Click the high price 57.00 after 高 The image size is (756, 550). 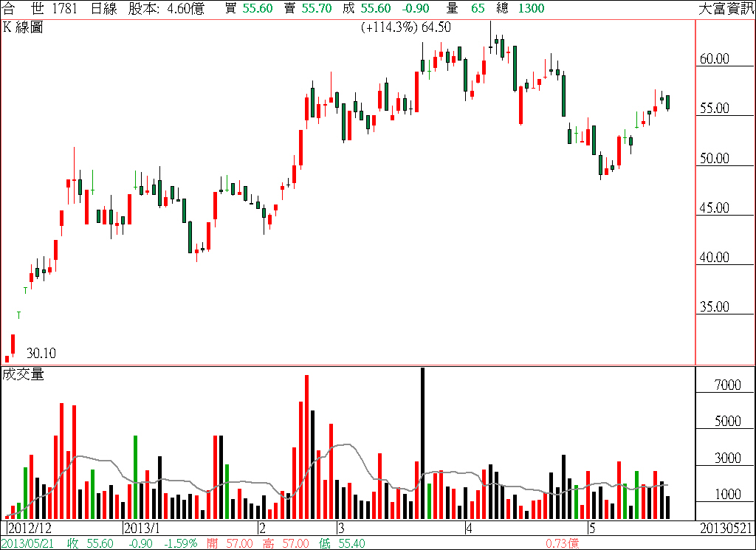click(295, 544)
